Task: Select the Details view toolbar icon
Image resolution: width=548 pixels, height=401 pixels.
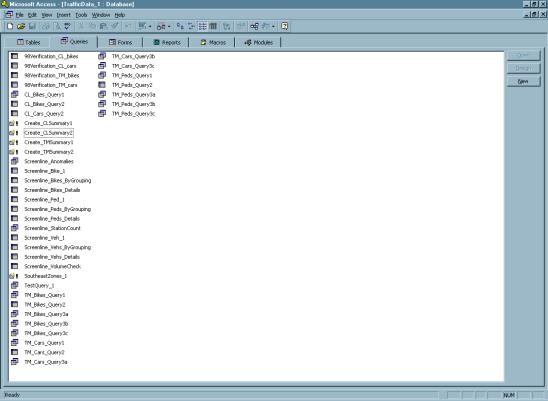Action: pyautogui.click(x=213, y=26)
